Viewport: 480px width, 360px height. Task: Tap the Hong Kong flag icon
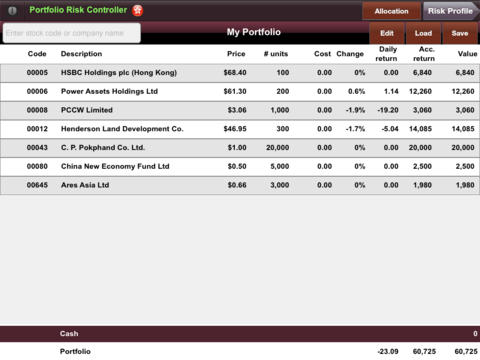pyautogui.click(x=137, y=11)
